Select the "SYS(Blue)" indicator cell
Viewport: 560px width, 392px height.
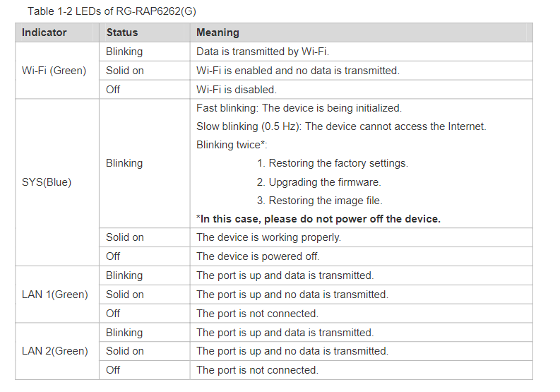47,182
